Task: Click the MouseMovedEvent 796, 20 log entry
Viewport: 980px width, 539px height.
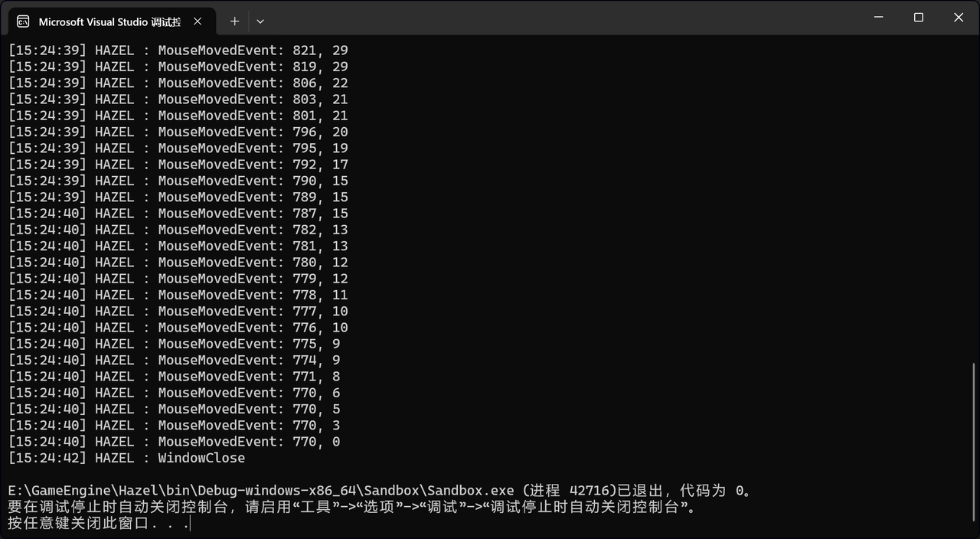Action: pos(178,132)
